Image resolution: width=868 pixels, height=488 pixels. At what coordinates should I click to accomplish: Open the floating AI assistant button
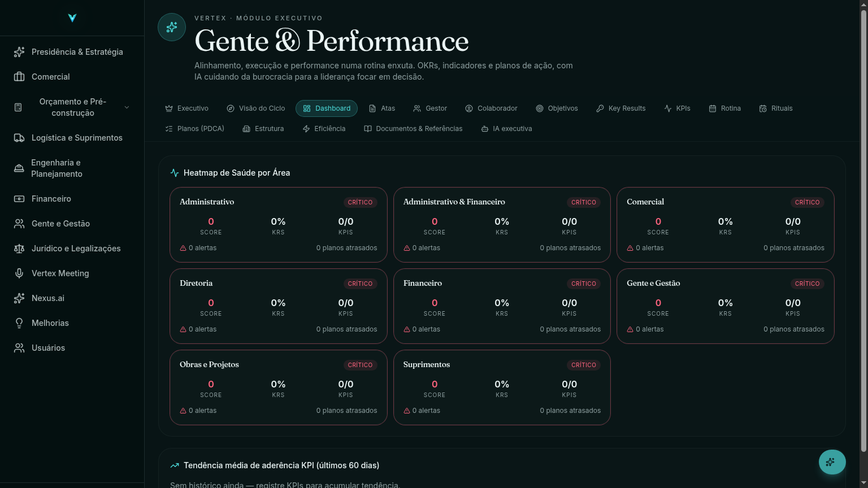pos(832,462)
